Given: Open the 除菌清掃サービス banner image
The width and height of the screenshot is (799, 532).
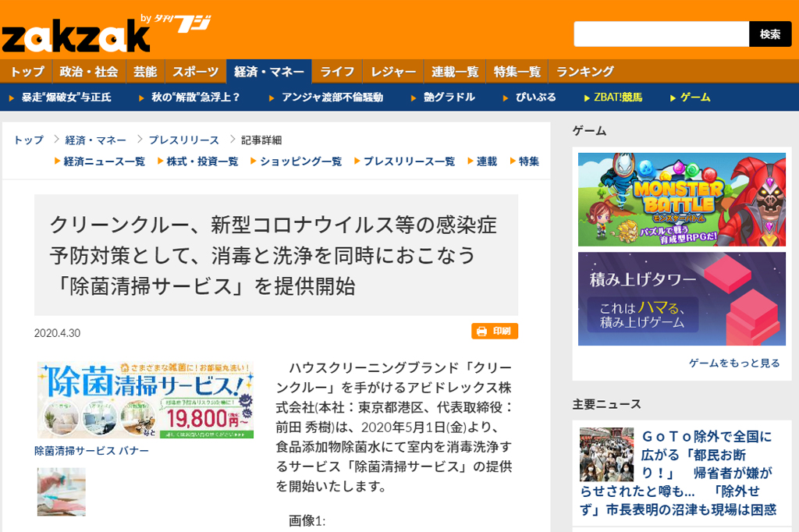Looking at the screenshot, I should click(145, 400).
